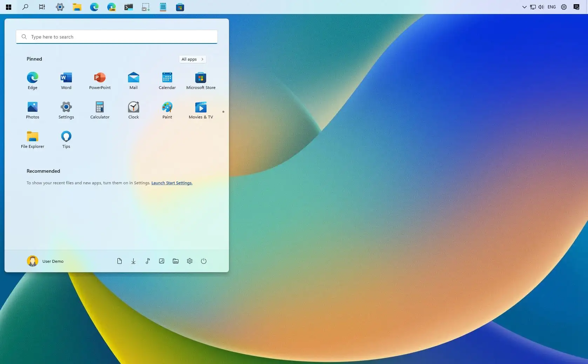Open the Downloads folder shortcut
The height and width of the screenshot is (364, 588).
pyautogui.click(x=134, y=261)
